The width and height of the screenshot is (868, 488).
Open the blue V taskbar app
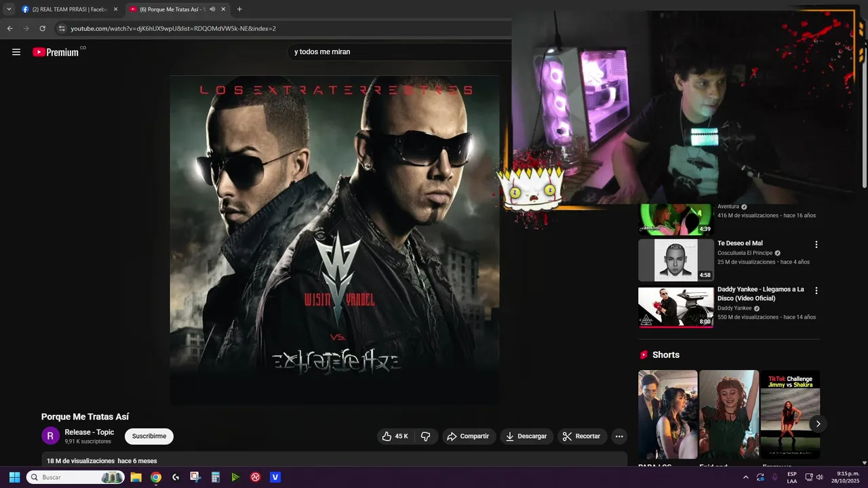pos(275,477)
